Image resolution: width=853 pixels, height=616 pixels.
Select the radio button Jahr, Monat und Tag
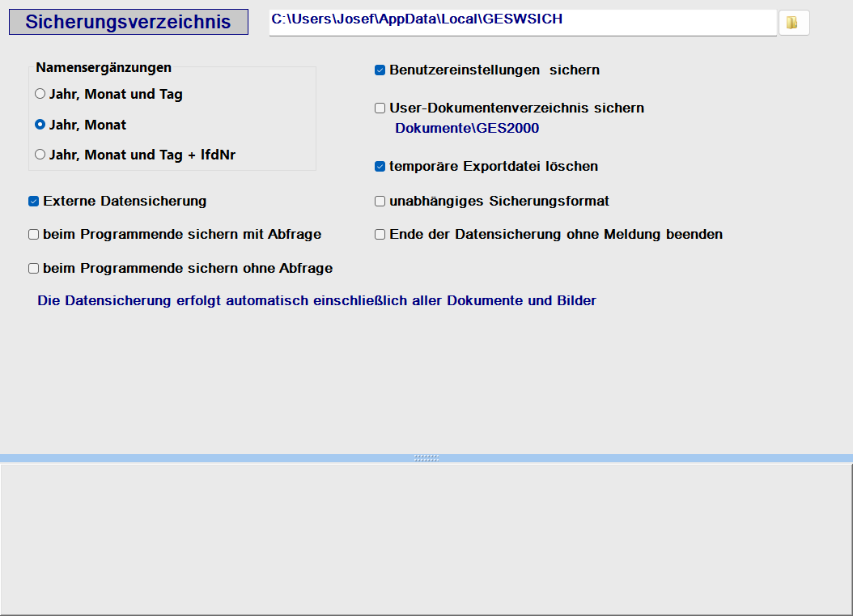[x=40, y=93]
